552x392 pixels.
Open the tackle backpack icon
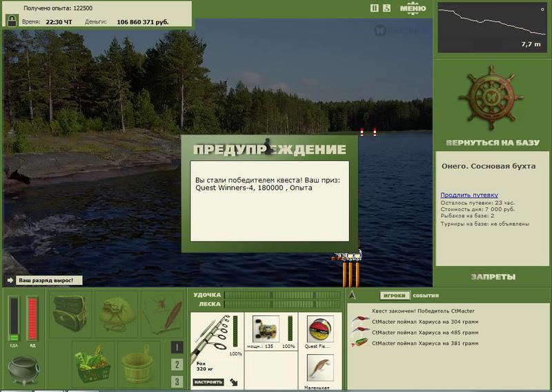[x=70, y=313]
